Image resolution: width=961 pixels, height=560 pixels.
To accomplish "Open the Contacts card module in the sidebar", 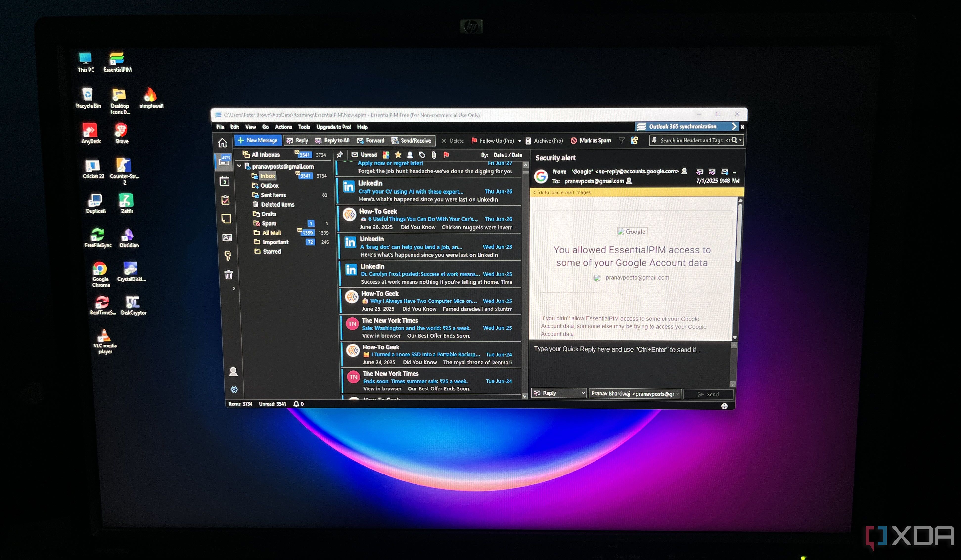I will pos(227,237).
